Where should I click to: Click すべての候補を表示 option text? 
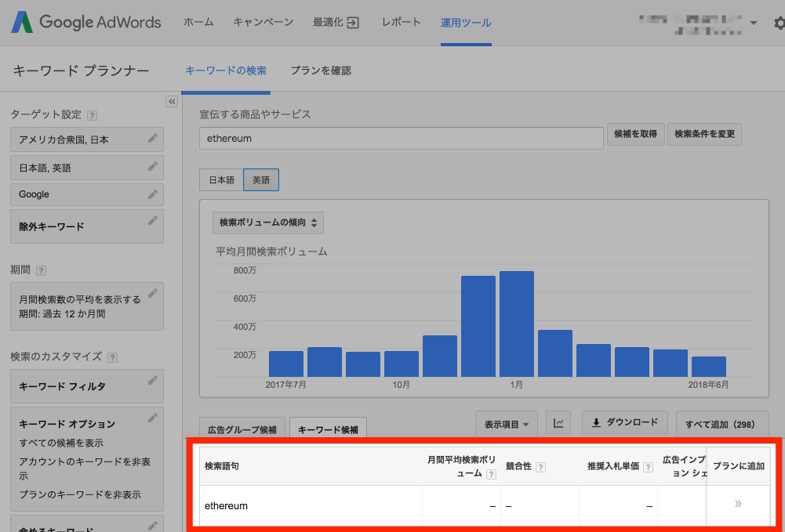(61, 443)
